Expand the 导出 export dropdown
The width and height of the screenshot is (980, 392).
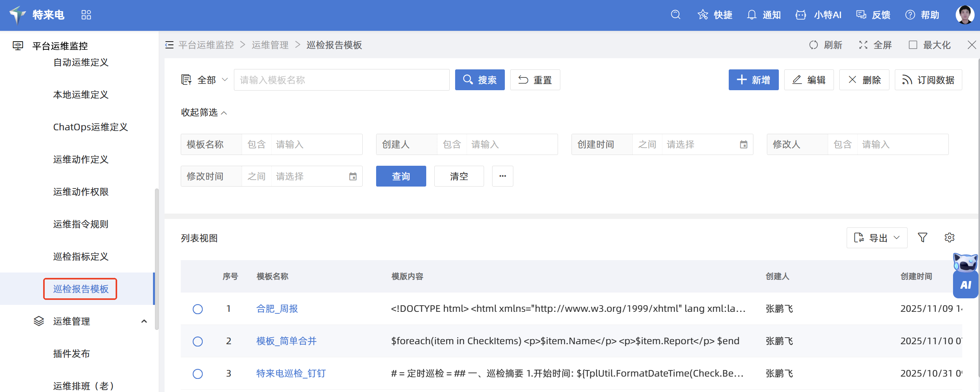click(877, 238)
